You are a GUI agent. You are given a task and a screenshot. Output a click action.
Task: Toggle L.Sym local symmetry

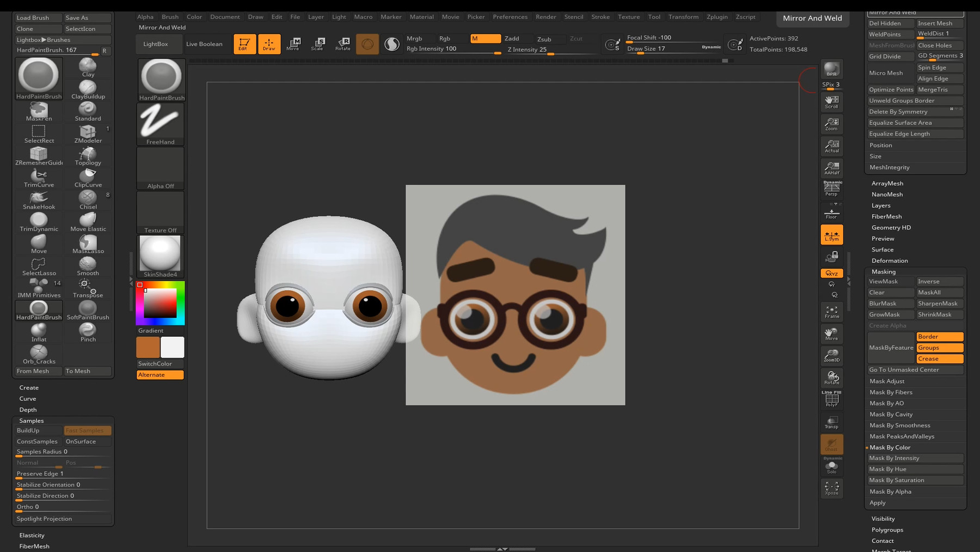[x=831, y=234]
